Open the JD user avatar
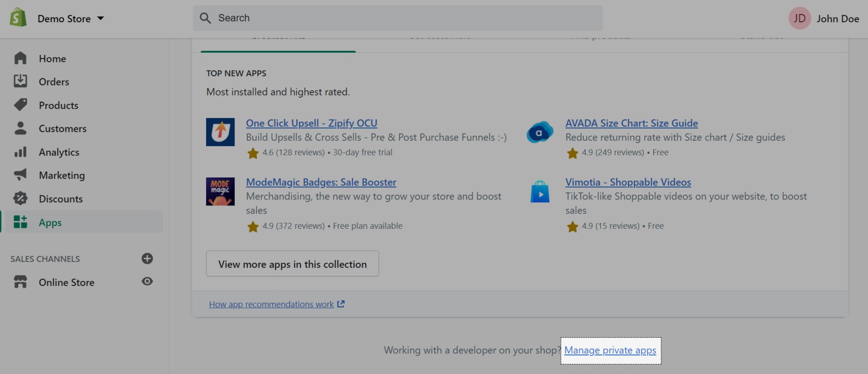 [799, 18]
